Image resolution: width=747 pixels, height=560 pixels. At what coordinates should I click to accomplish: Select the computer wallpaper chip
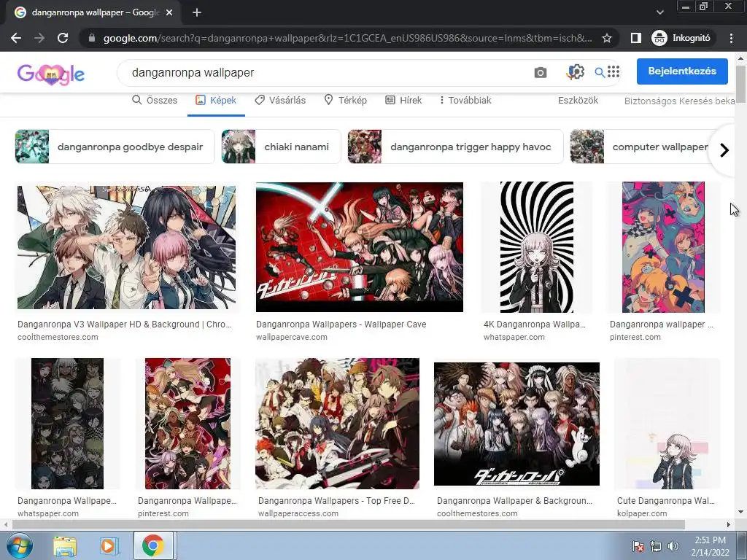click(640, 147)
